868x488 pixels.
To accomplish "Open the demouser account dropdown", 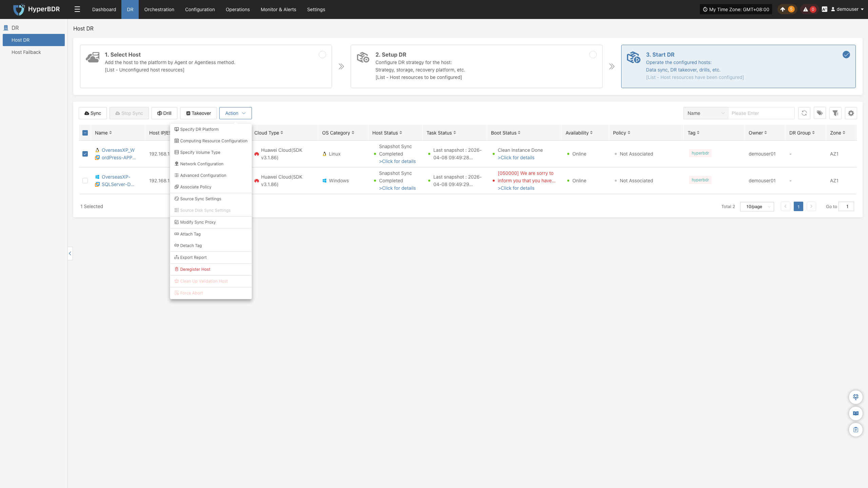I will click(x=847, y=9).
